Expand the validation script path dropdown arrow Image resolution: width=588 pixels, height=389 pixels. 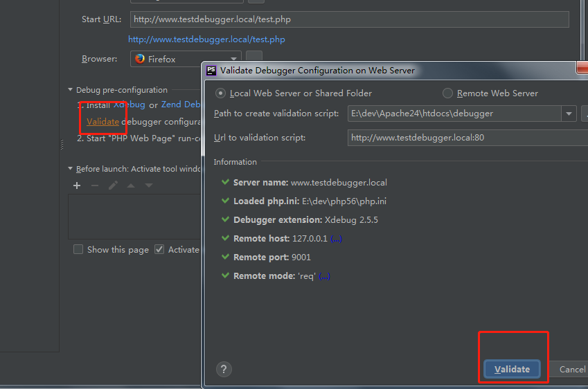(569, 114)
